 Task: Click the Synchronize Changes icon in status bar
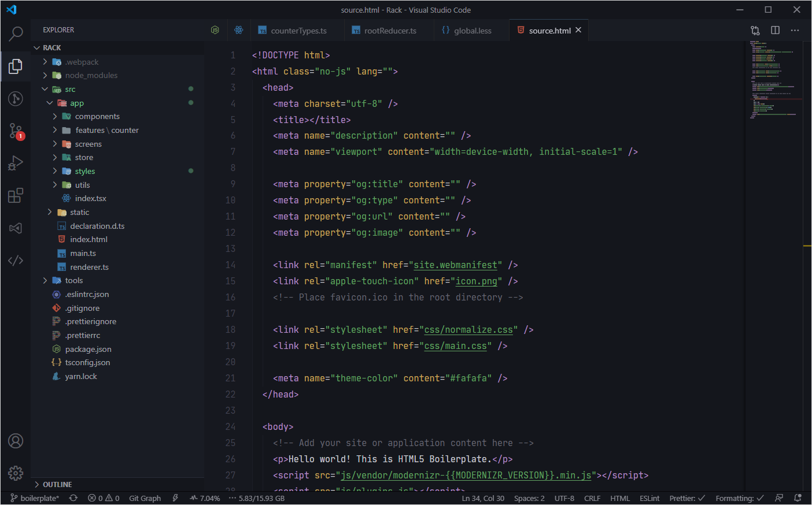(73, 498)
